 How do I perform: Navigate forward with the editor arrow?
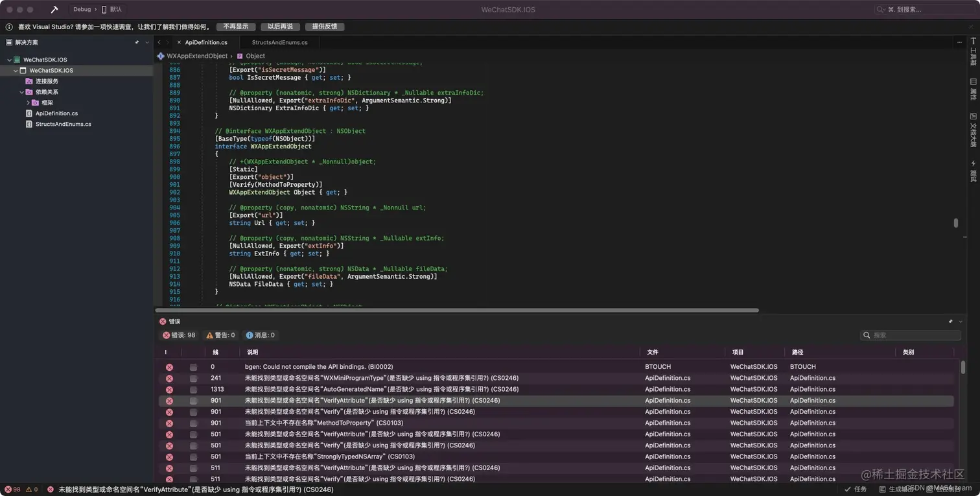[x=169, y=42]
